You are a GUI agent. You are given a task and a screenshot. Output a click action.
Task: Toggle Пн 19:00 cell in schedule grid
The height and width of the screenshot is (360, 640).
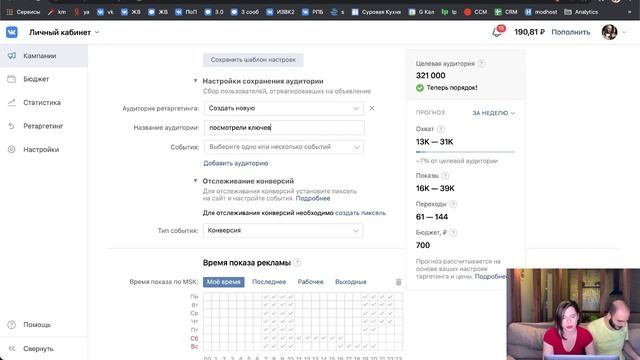[x=366, y=296]
